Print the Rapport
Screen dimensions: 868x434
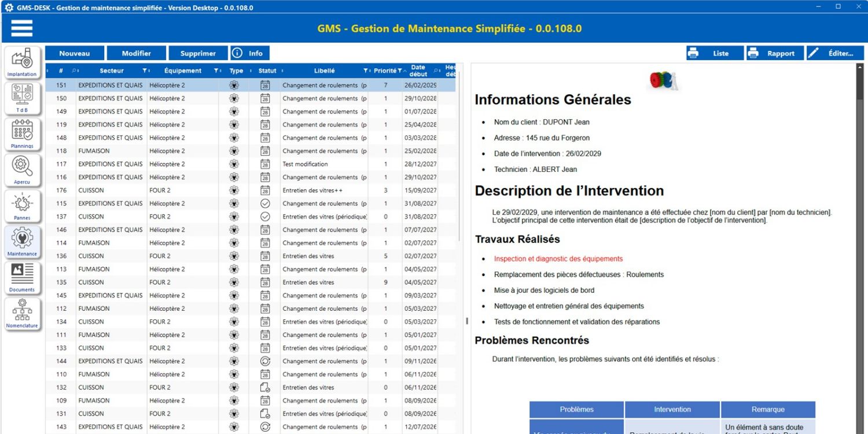click(774, 53)
